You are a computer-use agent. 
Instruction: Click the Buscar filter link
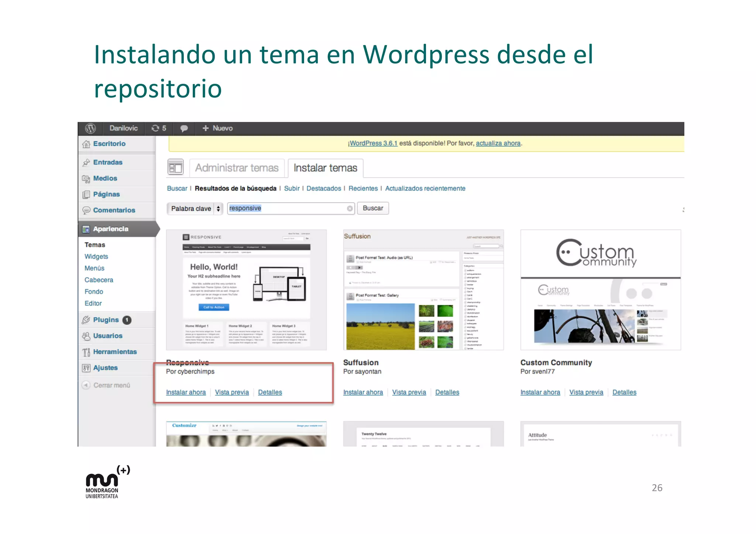point(177,188)
